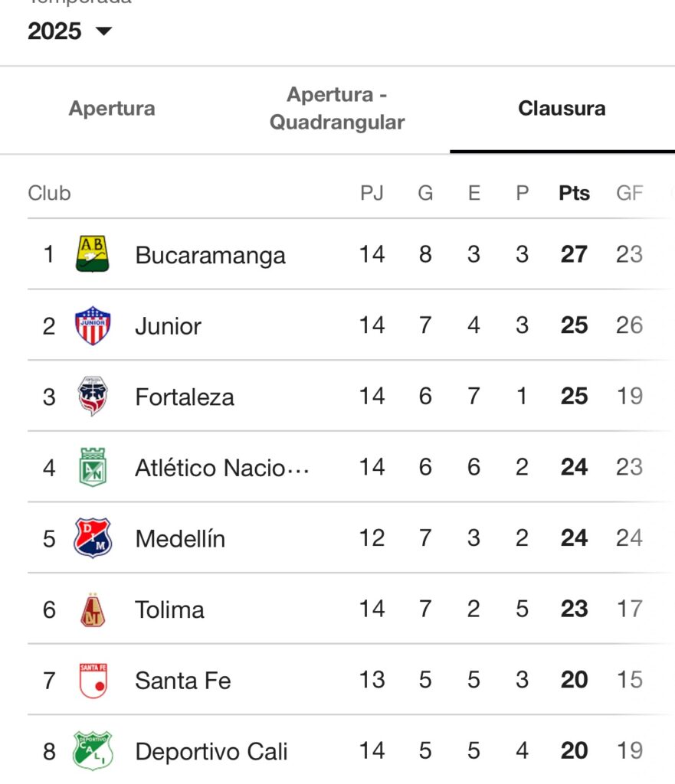The image size is (675, 784).
Task: Click the Junior team name
Action: point(168,326)
